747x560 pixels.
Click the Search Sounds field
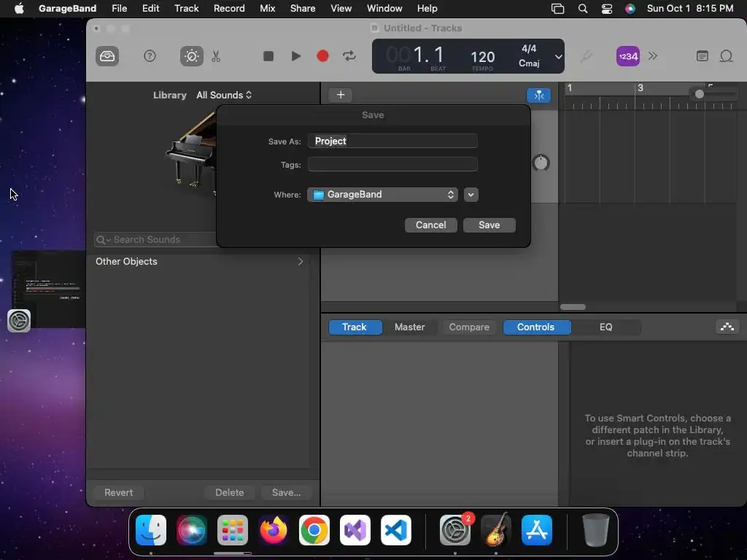click(156, 239)
